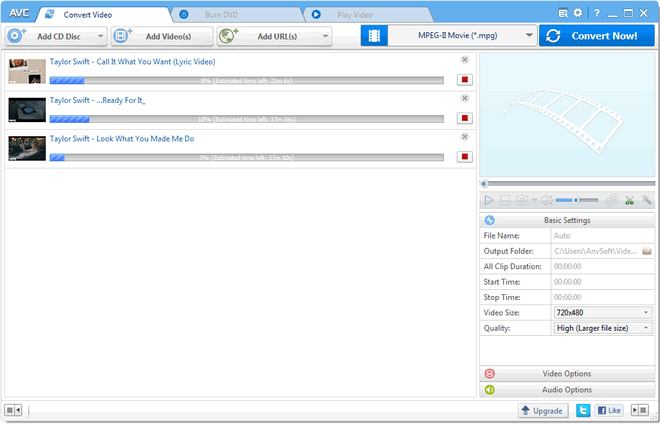The image size is (660, 424).
Task: Open snapshot options dropdown arrow
Action: coord(534,200)
